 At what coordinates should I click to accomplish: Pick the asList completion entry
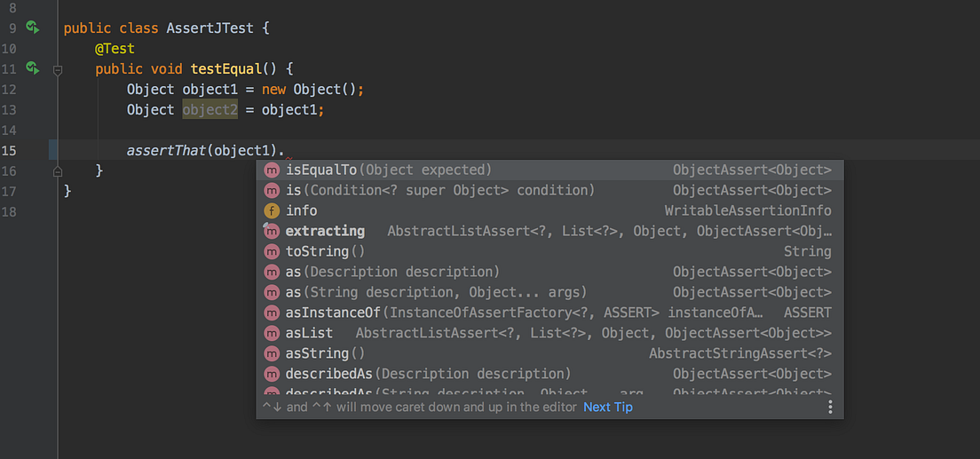(550, 333)
